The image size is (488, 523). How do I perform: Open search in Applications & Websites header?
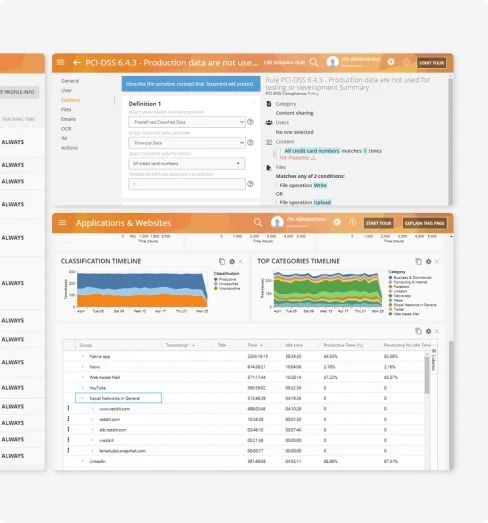(x=258, y=222)
